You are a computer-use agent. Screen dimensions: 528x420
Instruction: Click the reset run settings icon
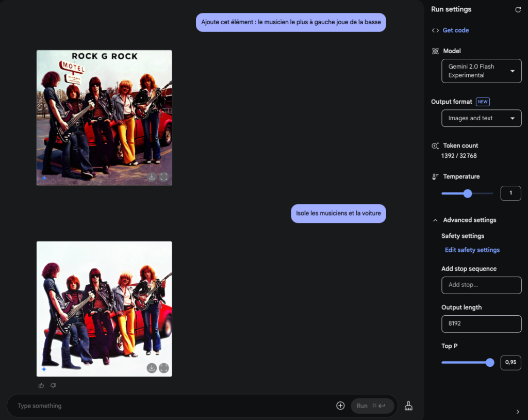click(518, 10)
